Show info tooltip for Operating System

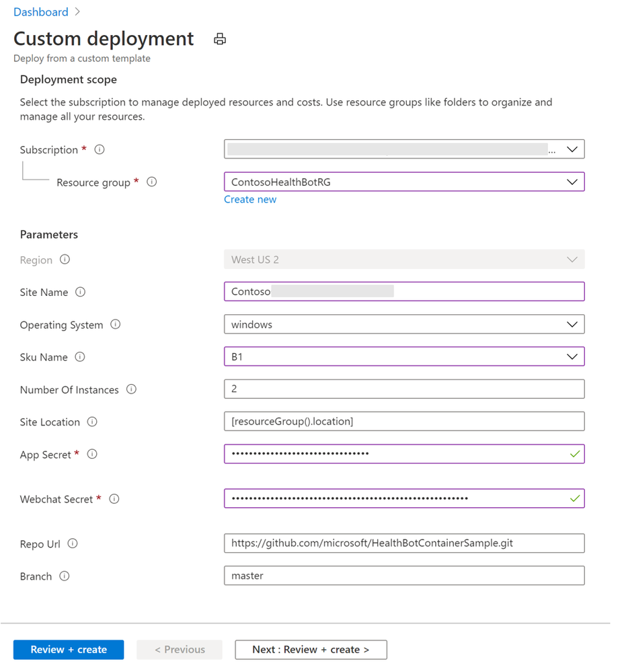pyautogui.click(x=116, y=324)
